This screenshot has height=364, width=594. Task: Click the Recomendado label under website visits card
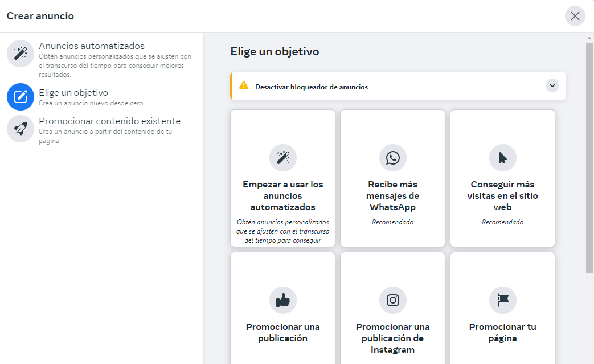pos(503,222)
